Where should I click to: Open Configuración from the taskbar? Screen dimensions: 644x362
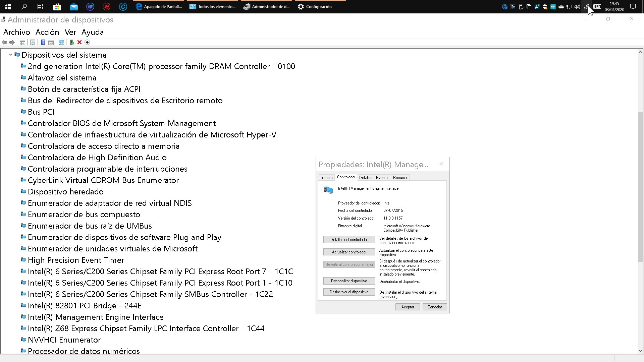pos(315,7)
